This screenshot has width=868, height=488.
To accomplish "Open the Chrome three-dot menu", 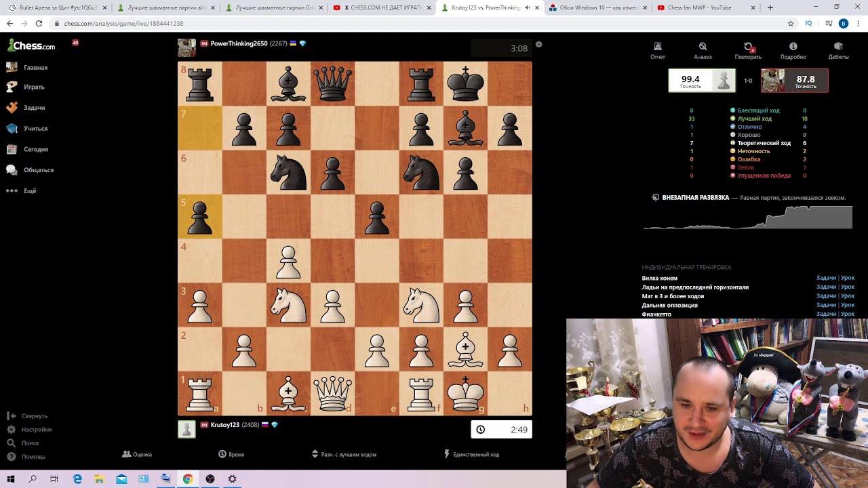I will (x=858, y=23).
